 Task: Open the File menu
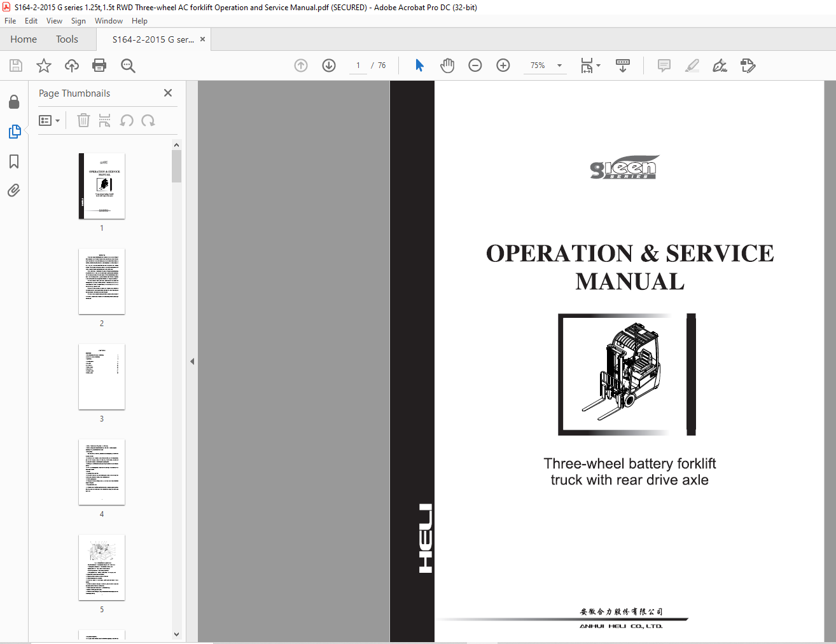point(10,21)
